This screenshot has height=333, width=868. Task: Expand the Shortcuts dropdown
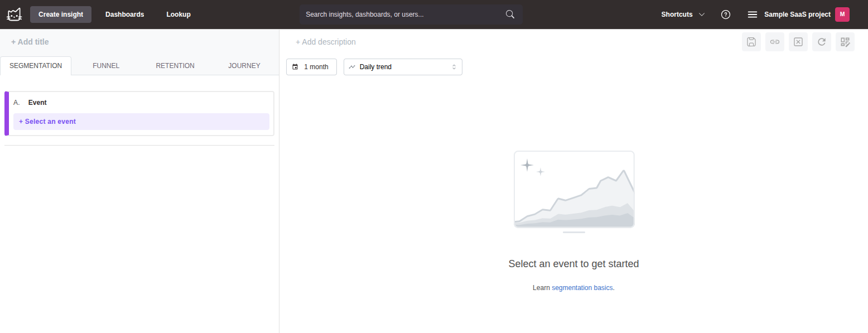(683, 15)
